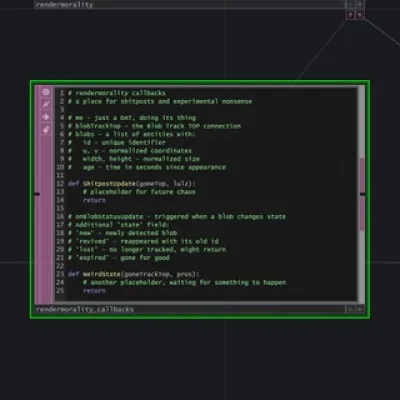Activate viewer with plus icon on rendermorality_callbacks

[360, 310]
